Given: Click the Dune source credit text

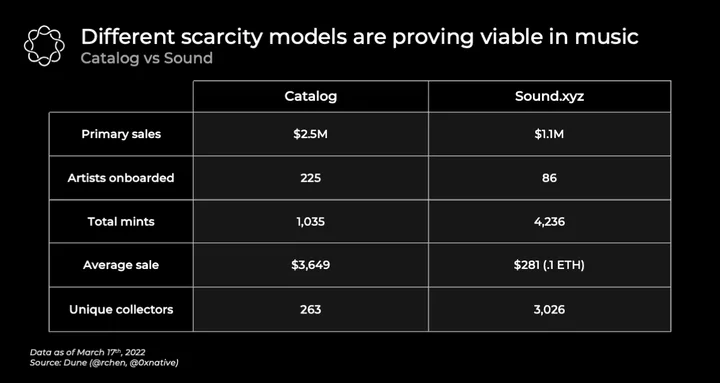Looking at the screenshot, I should [104, 363].
